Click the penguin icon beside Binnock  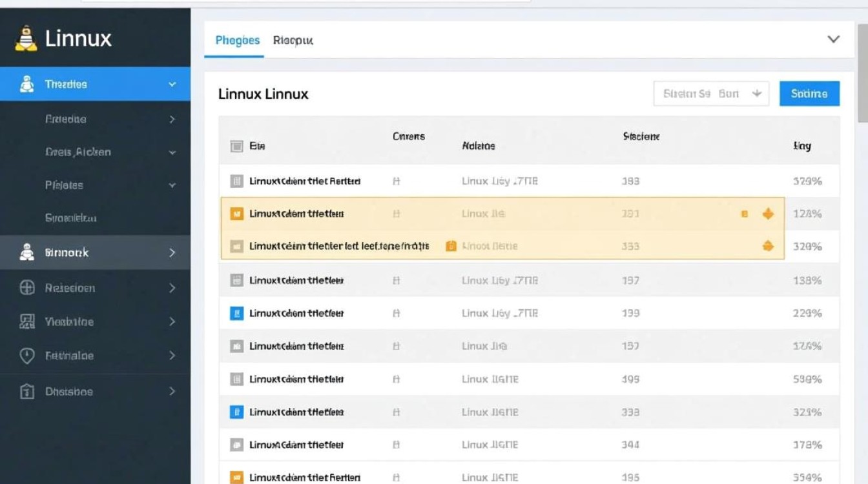26,253
